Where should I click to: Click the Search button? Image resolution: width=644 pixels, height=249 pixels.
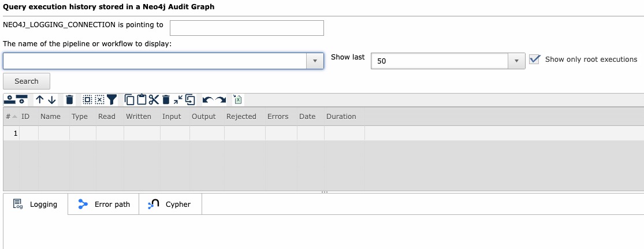click(x=27, y=81)
